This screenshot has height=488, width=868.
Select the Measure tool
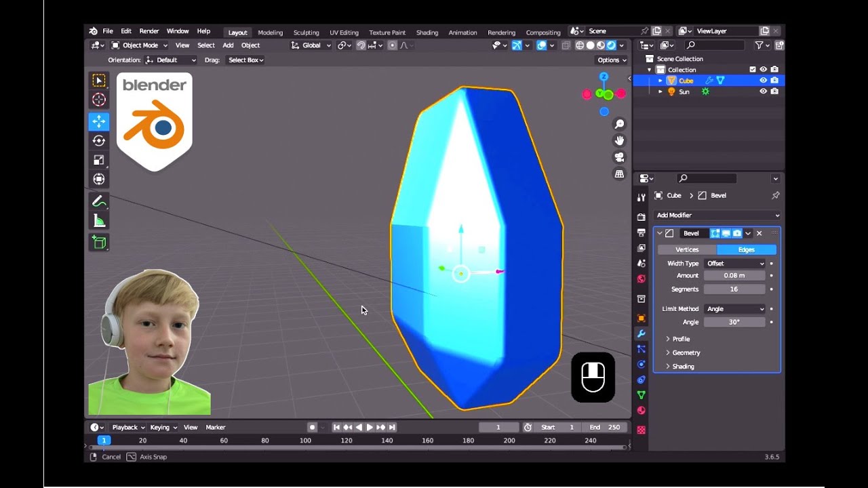point(99,220)
